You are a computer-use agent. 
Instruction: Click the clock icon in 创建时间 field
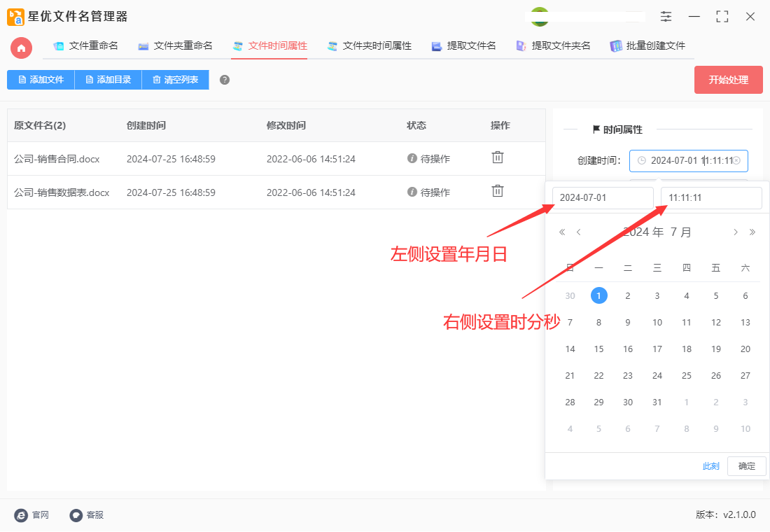[641, 160]
